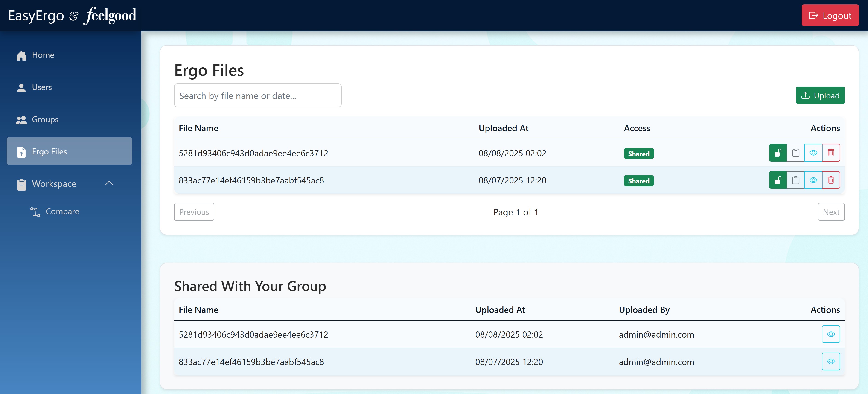Click Uploaded At header in Ergo Files table
The width and height of the screenshot is (868, 394).
point(503,128)
